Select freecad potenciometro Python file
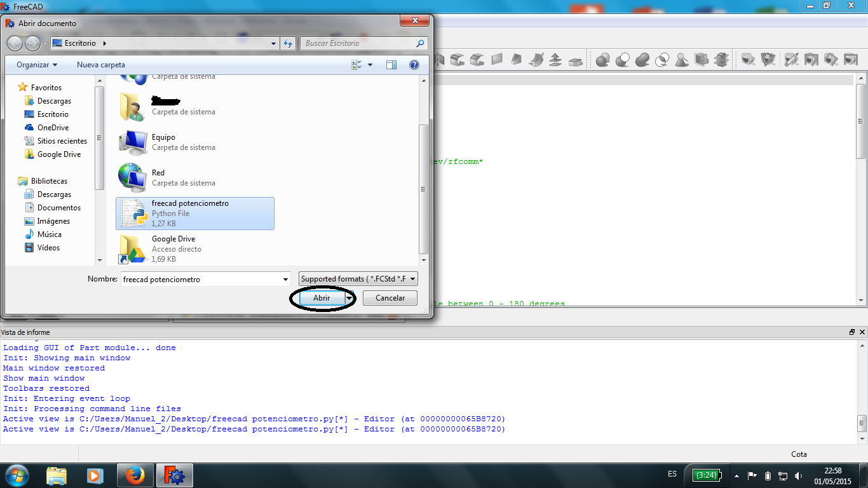The image size is (868, 488). [x=195, y=213]
